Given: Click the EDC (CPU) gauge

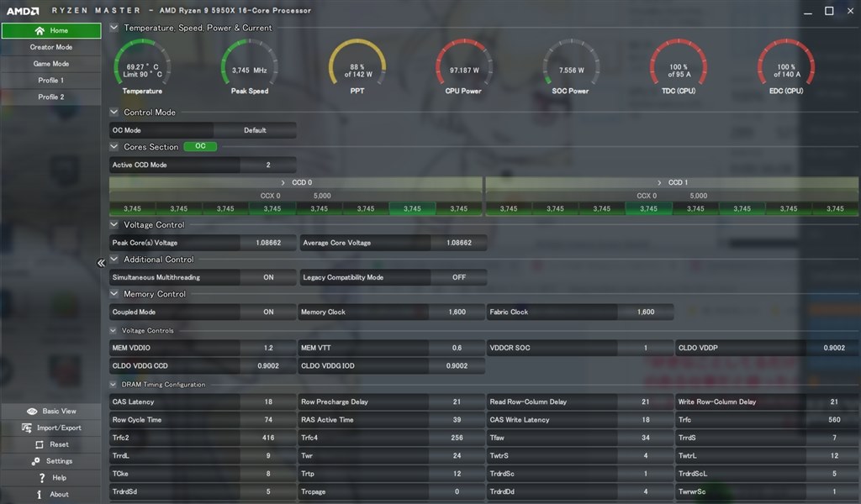Looking at the screenshot, I should tap(786, 66).
